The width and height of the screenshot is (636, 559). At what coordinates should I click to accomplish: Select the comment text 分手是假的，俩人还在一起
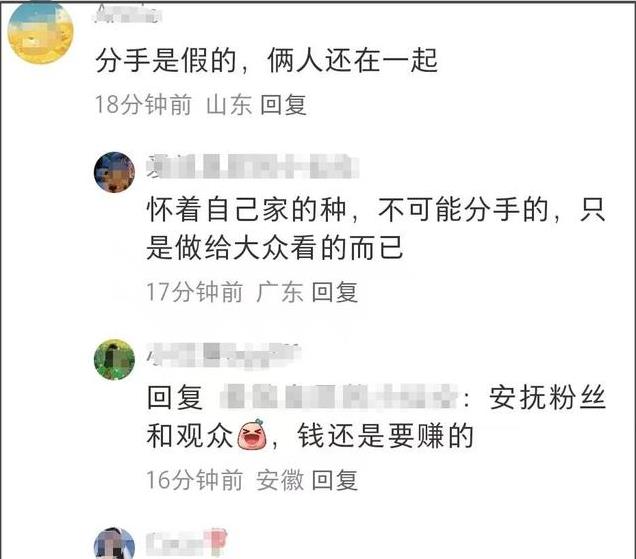[x=266, y=60]
